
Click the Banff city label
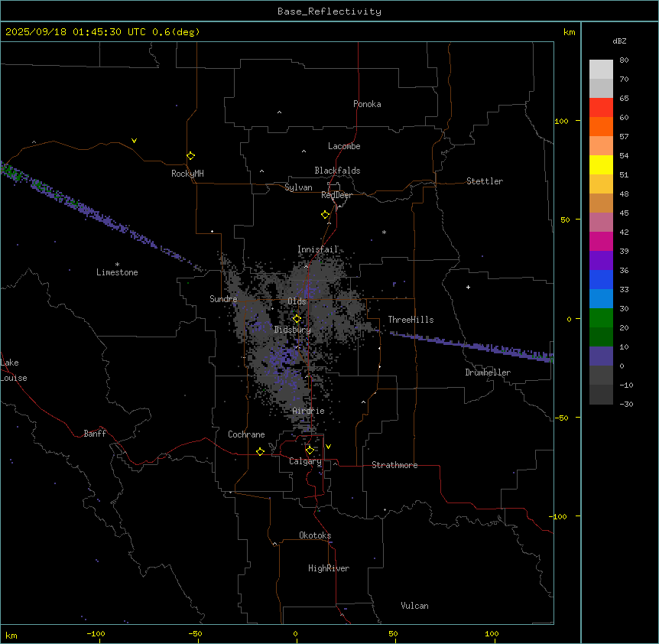95,434
